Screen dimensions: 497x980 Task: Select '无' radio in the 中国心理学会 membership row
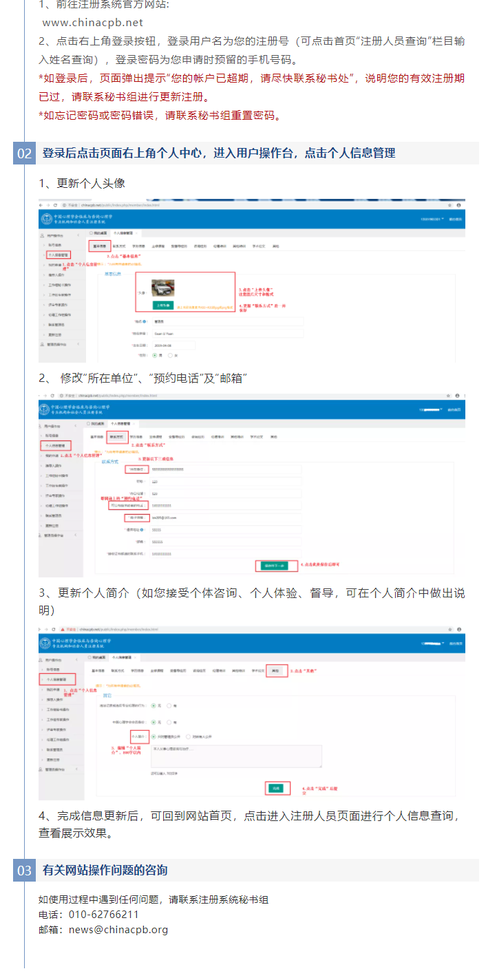(154, 721)
